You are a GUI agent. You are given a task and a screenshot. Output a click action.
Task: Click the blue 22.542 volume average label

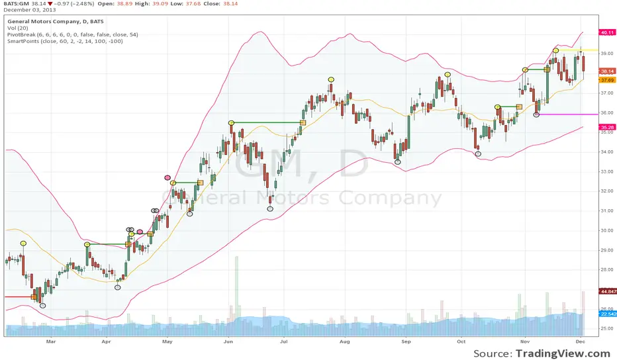(608, 314)
